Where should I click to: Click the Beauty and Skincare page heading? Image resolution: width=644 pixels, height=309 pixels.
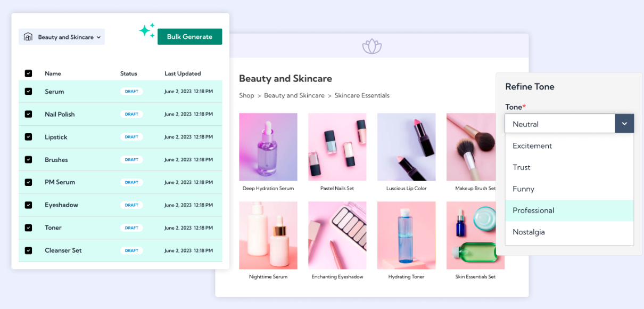285,79
